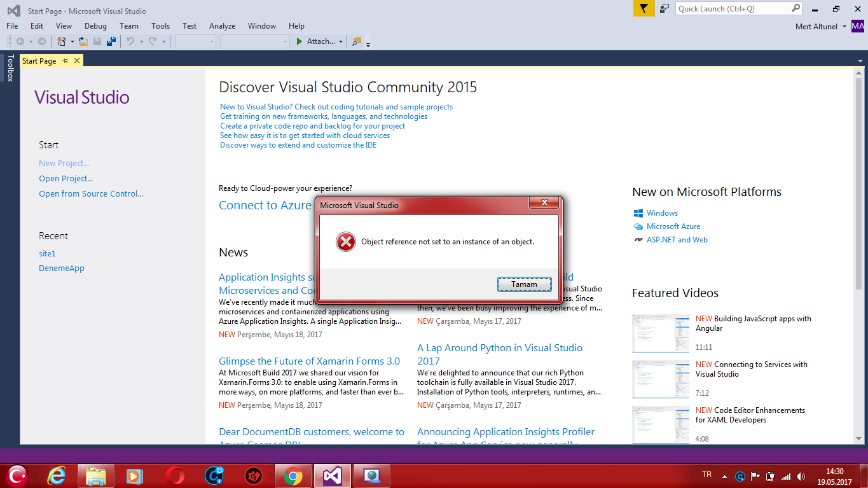
Task: Click the Save toolbar icon
Action: (x=97, y=41)
